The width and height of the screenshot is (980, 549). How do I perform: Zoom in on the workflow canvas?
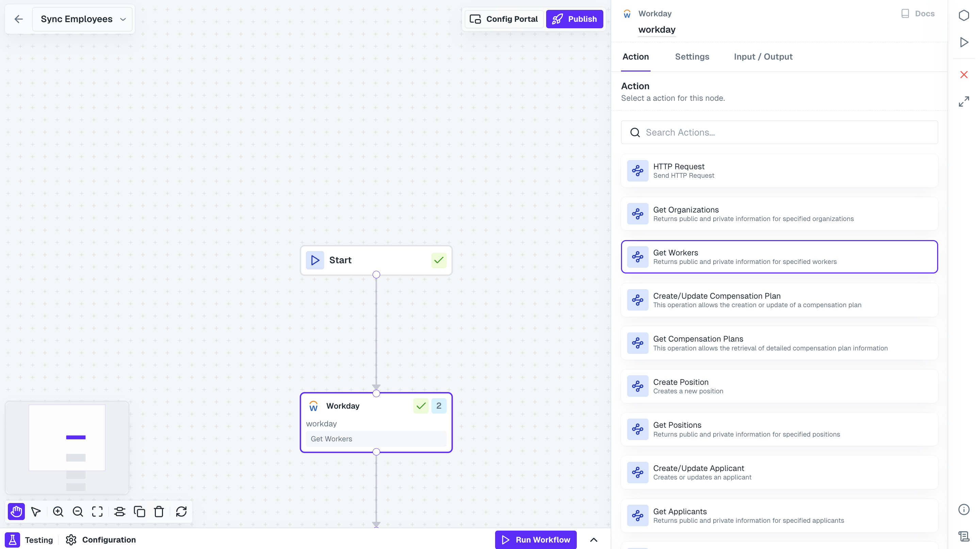click(x=58, y=512)
